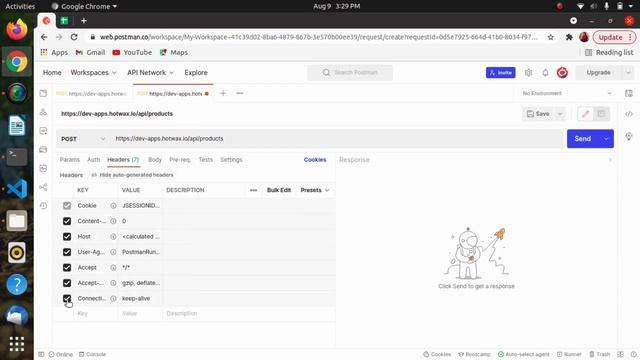
Task: Open the Collections sidebar icon
Action: click(43, 93)
